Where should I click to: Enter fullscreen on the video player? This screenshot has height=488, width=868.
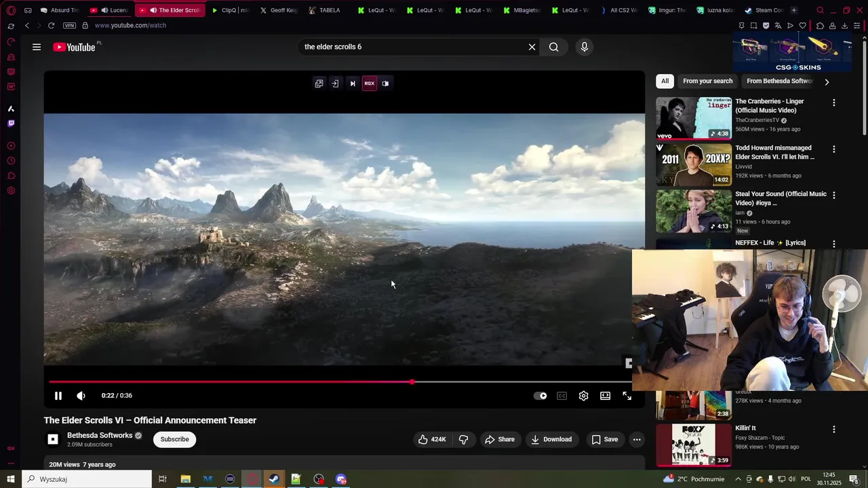coord(627,396)
